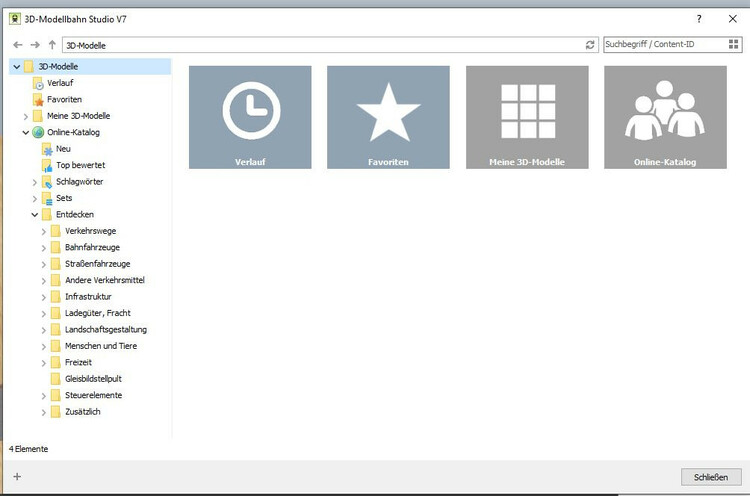
Task: Click the Gleisbildstellpult folder icon
Action: pos(55,379)
